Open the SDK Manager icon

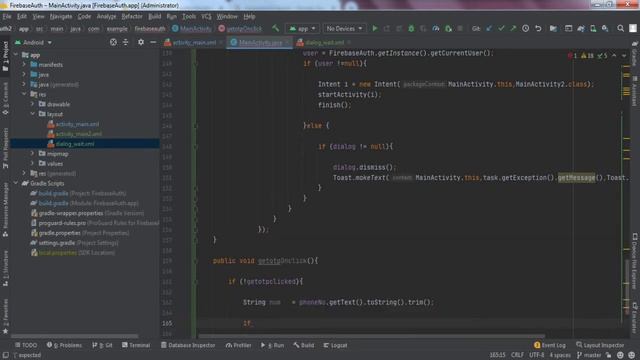click(605, 29)
